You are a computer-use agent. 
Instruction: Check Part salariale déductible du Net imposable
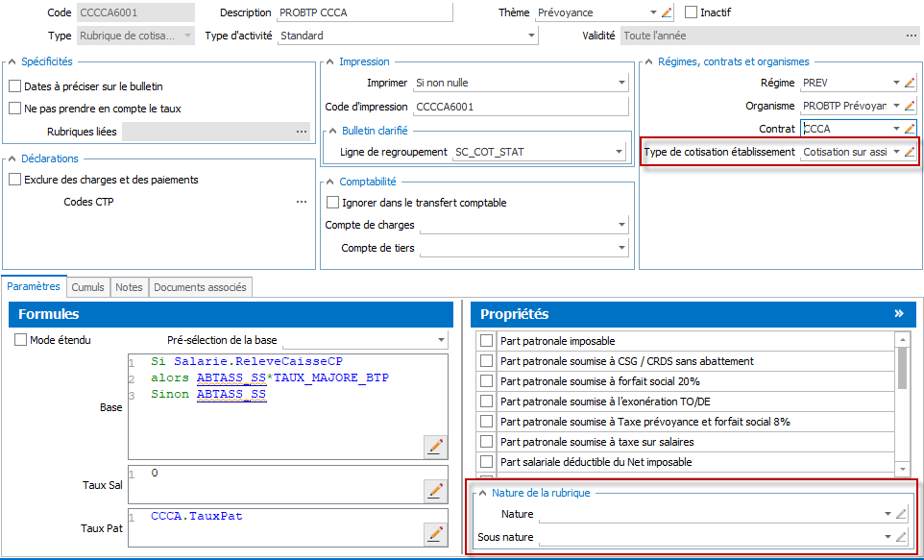(486, 462)
